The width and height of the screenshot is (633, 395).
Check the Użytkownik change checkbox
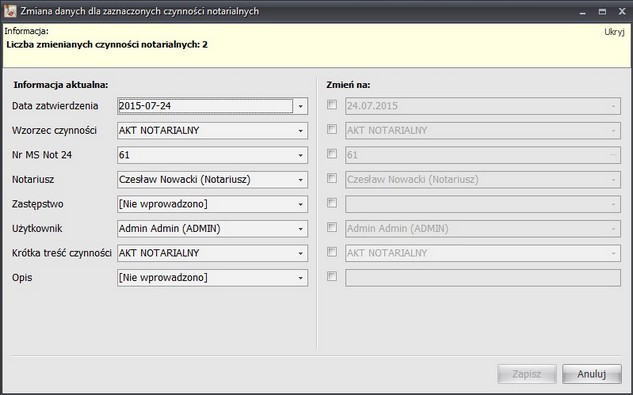click(x=332, y=227)
